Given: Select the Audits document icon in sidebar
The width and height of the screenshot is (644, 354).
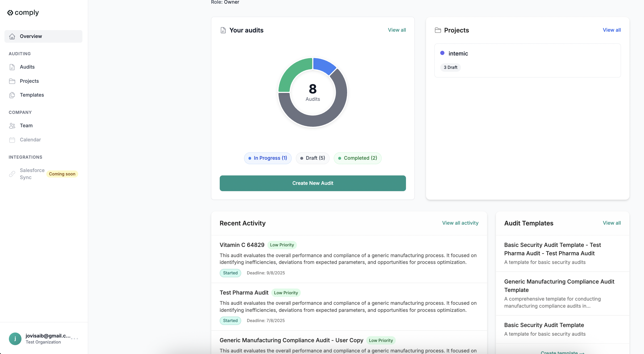Looking at the screenshot, I should [12, 67].
